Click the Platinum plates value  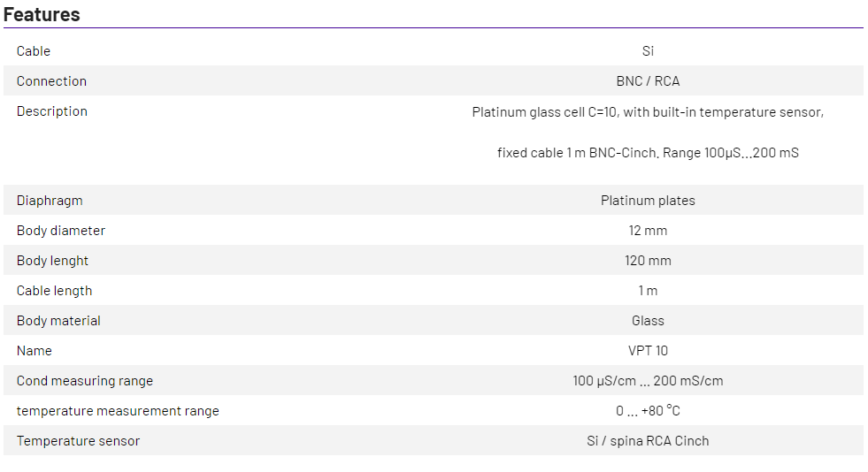[x=648, y=201]
